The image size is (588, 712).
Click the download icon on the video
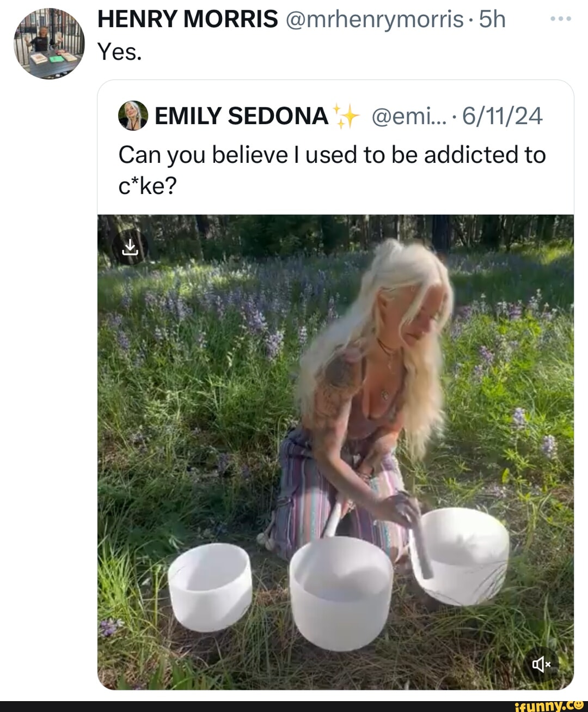(131, 248)
